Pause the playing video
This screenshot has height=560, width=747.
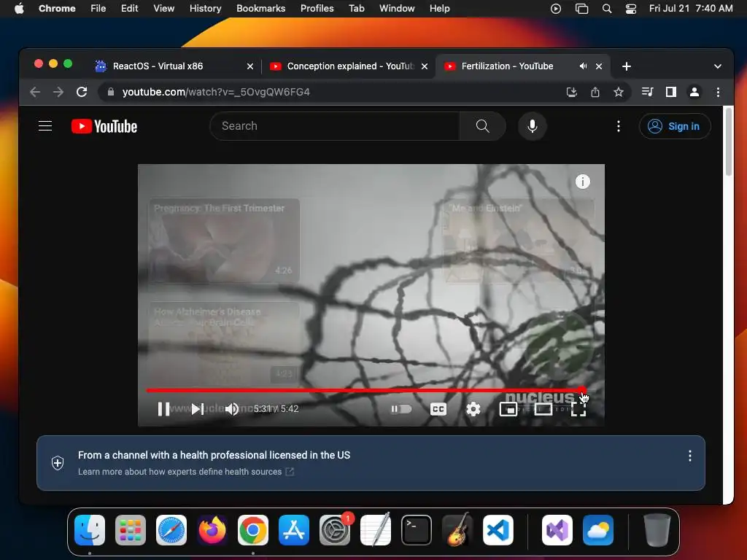pyautogui.click(x=163, y=409)
